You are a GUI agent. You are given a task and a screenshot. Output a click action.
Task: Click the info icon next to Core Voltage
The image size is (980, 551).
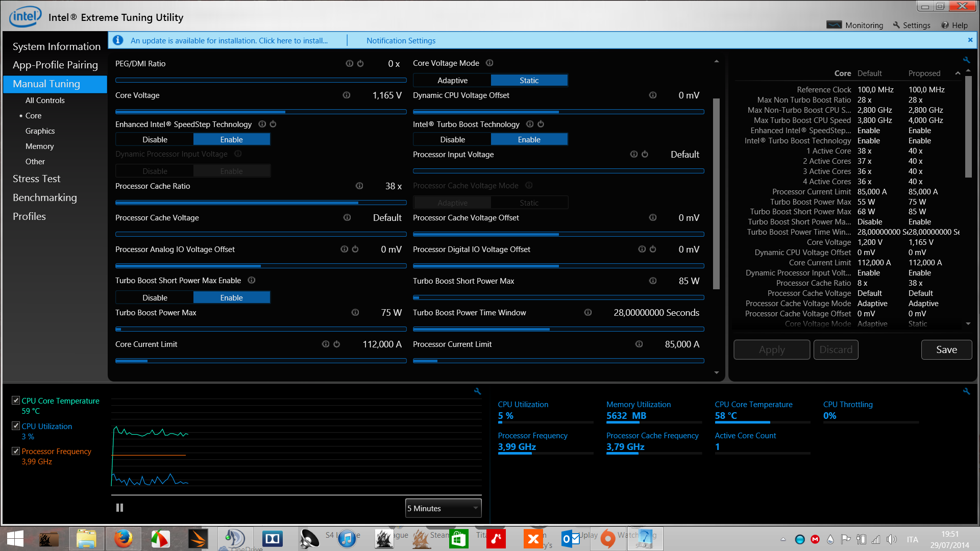347,95
